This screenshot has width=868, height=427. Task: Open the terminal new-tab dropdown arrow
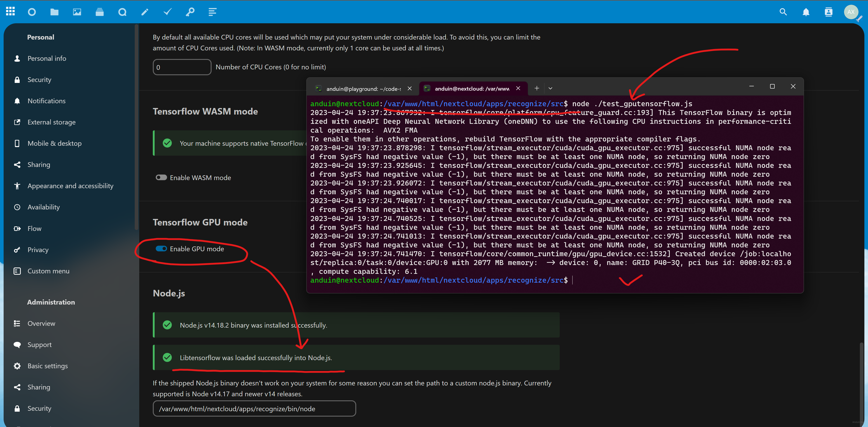coord(550,88)
